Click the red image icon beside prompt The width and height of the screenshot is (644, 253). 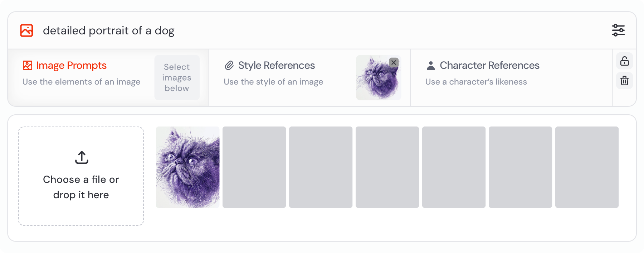pos(26,30)
